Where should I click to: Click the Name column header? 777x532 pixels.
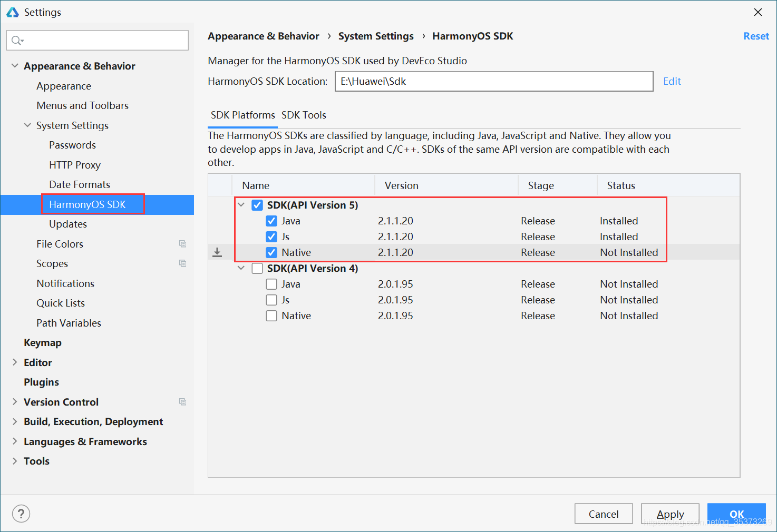pos(304,185)
